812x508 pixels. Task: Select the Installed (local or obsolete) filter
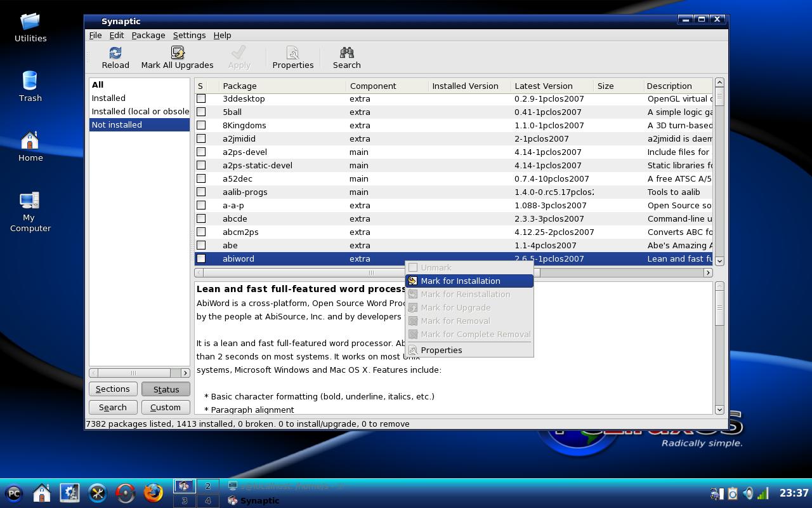[x=140, y=111]
